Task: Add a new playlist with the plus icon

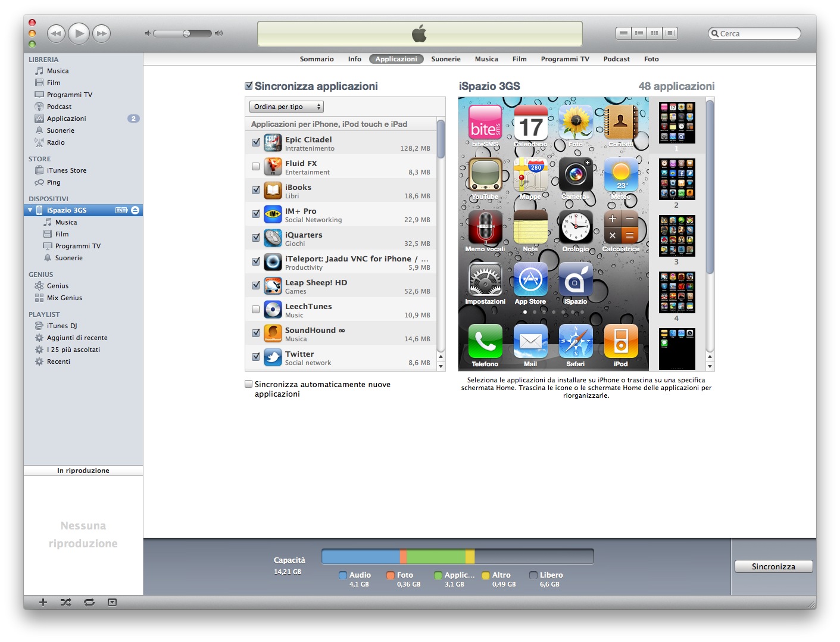Action: 43,602
